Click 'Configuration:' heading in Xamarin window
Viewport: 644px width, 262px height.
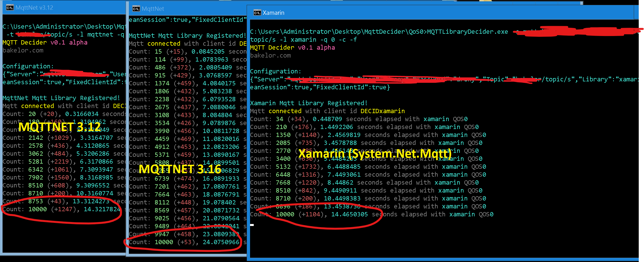click(x=276, y=71)
